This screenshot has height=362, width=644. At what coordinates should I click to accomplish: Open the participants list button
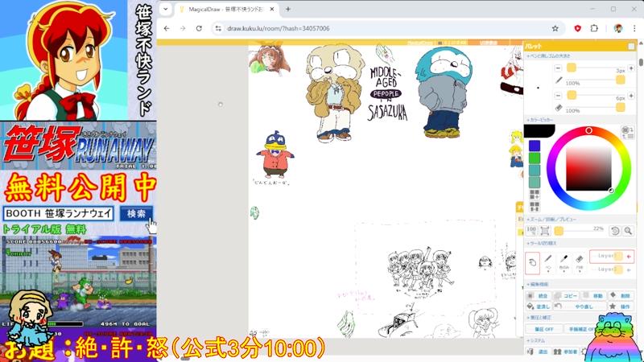point(566,352)
